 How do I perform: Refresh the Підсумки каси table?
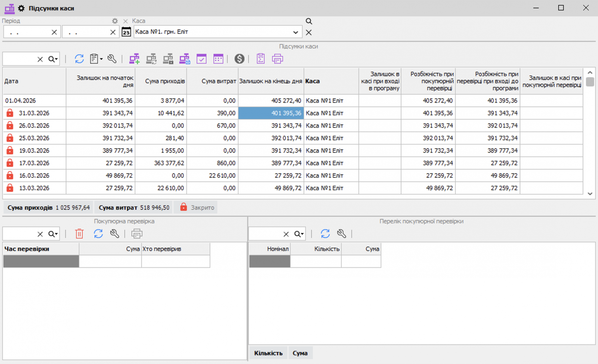pos(79,59)
